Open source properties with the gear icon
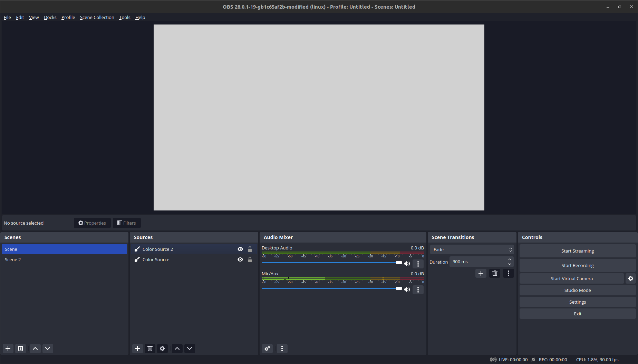The image size is (638, 364). 162,348
